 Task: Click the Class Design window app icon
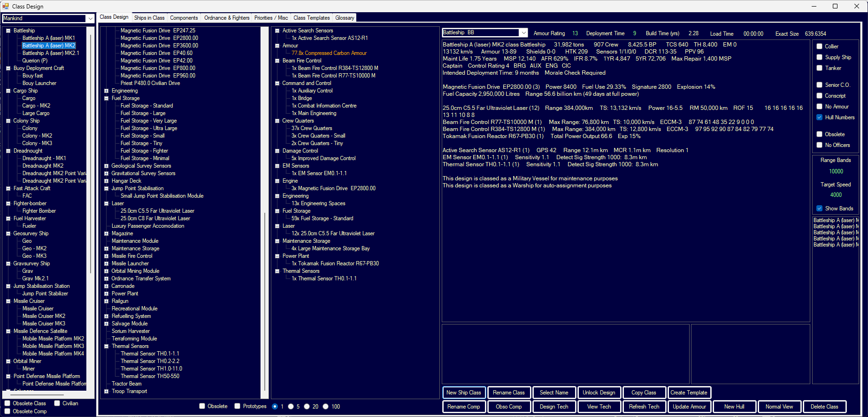pyautogui.click(x=6, y=6)
